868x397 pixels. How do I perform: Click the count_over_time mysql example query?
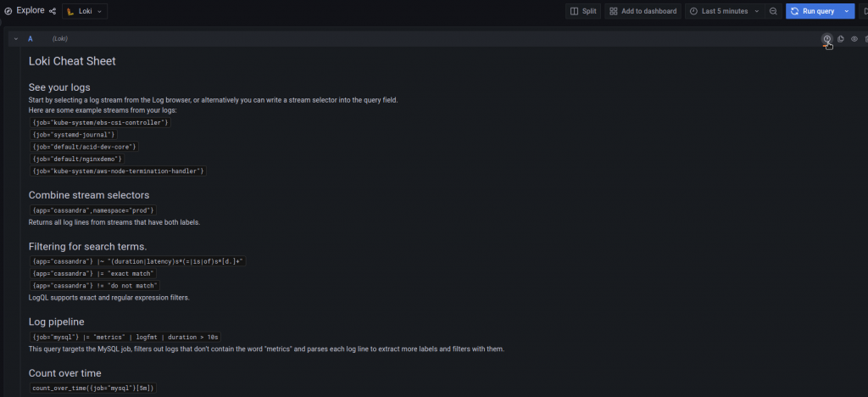(93, 388)
